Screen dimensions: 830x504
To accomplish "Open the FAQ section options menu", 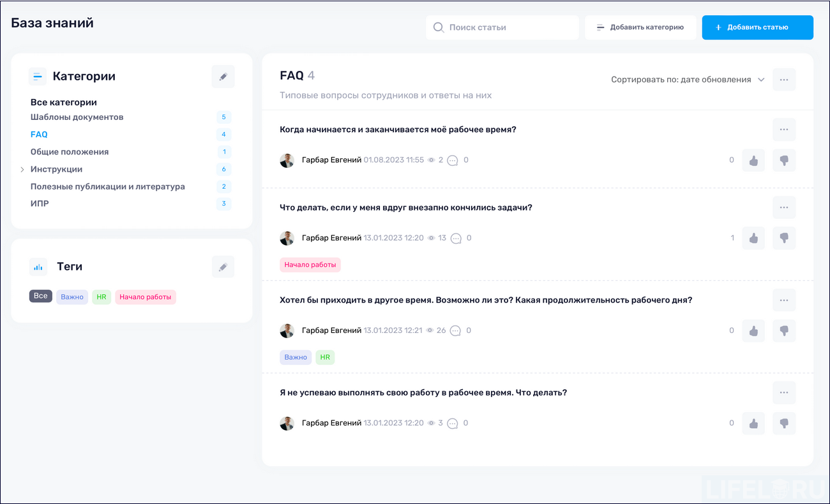I will coord(784,79).
